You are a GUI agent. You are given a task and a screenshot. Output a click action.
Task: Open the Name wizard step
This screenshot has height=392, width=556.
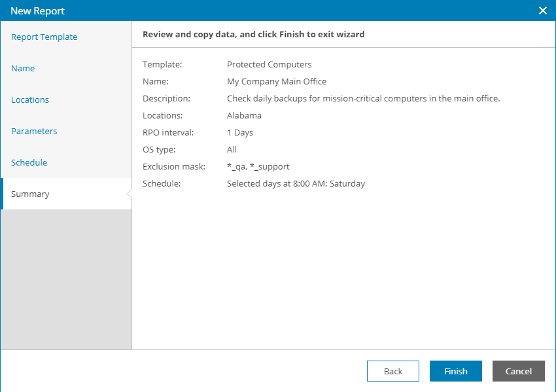click(23, 69)
